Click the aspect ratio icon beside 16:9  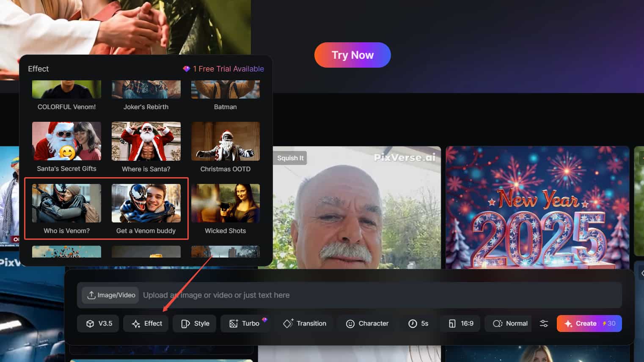click(x=452, y=324)
